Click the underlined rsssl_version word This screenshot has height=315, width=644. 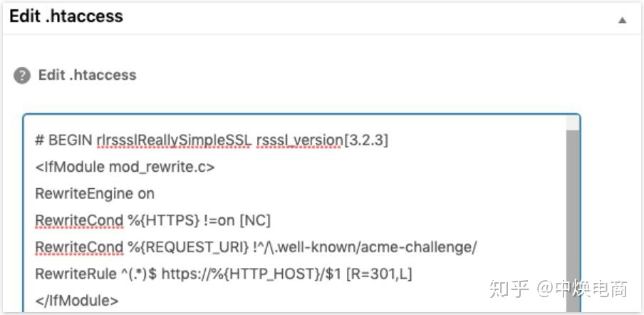pos(300,140)
